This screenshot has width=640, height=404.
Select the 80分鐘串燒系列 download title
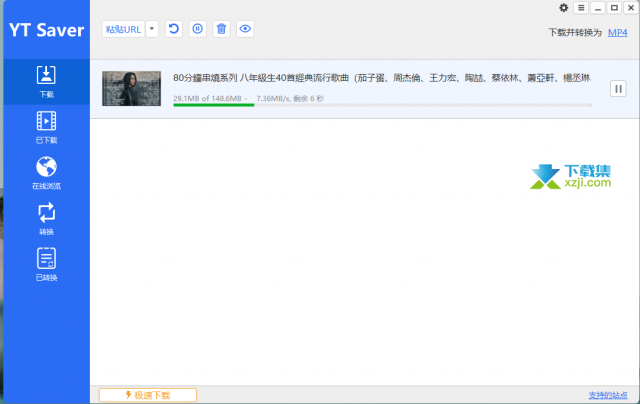(382, 78)
